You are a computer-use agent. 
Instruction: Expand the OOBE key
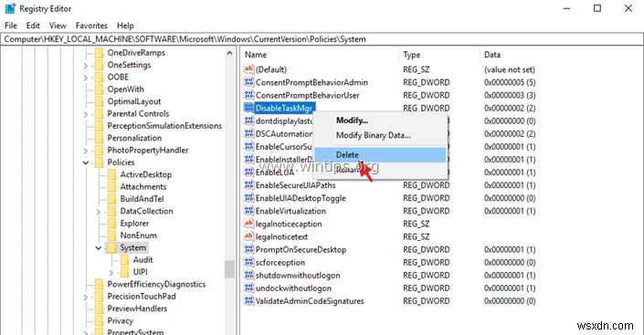pyautogui.click(x=86, y=78)
